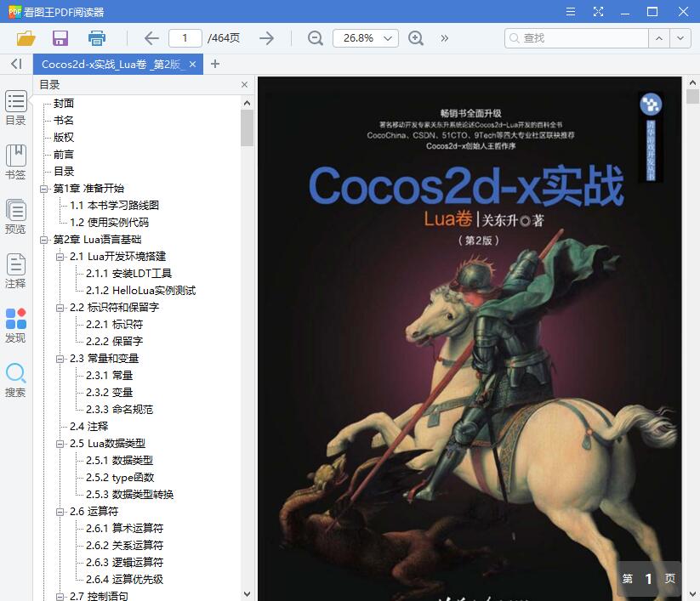Screen dimensions: 700x601
Task: Show more toolbar tools chevron
Action: [x=444, y=38]
